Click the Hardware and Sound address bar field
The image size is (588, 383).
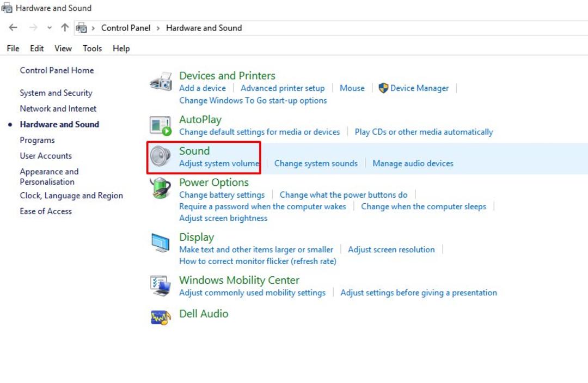[331, 28]
